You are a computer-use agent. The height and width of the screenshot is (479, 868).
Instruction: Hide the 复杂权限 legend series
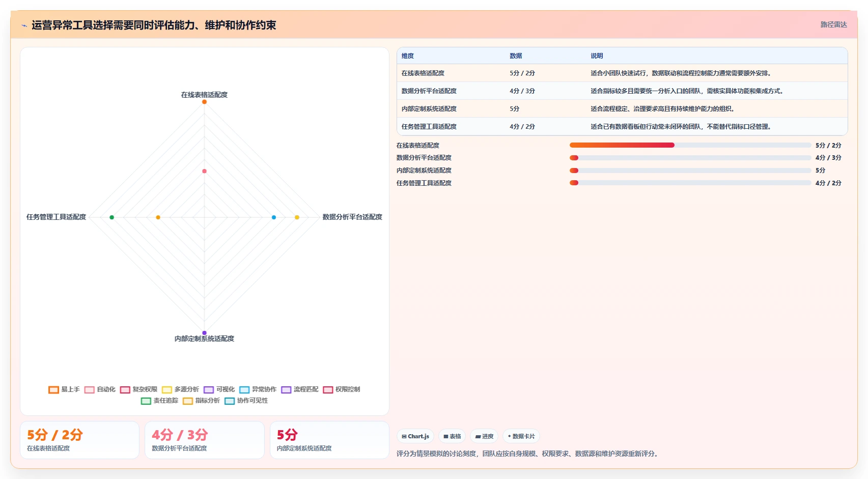pyautogui.click(x=138, y=389)
